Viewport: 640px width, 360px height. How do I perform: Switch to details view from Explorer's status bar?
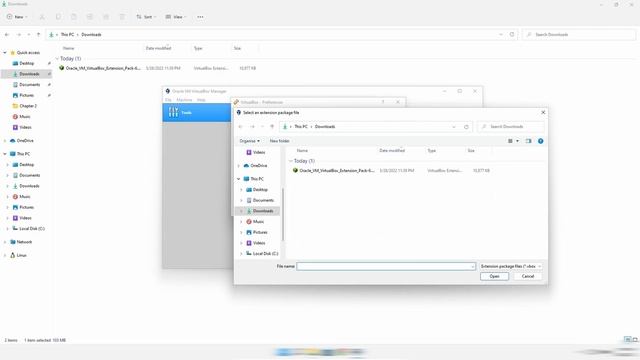tap(627, 340)
